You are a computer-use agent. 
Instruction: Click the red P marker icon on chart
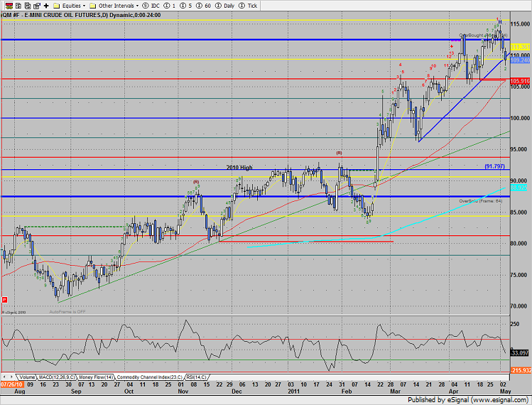point(5,300)
